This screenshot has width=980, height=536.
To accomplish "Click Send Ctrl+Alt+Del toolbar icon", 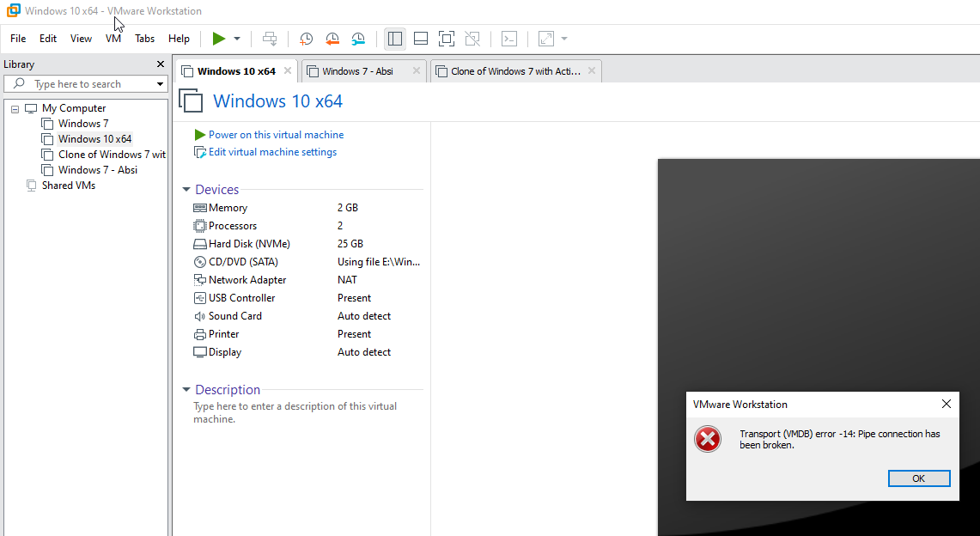I will 270,39.
